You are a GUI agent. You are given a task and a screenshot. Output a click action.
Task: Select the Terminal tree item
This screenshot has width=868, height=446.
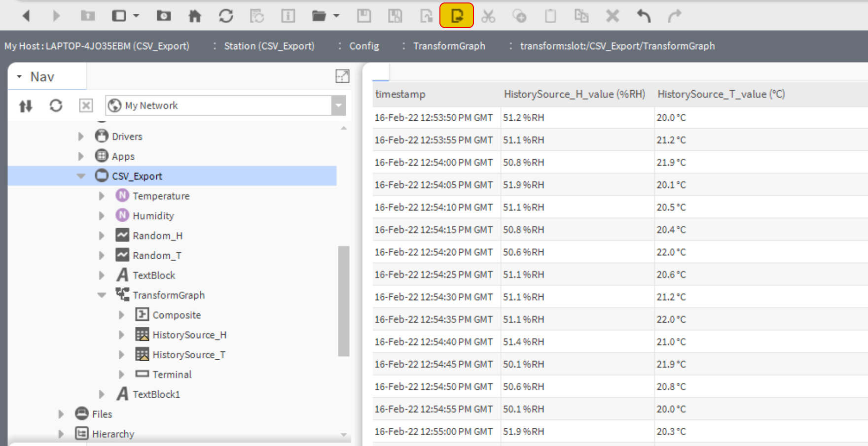point(172,375)
